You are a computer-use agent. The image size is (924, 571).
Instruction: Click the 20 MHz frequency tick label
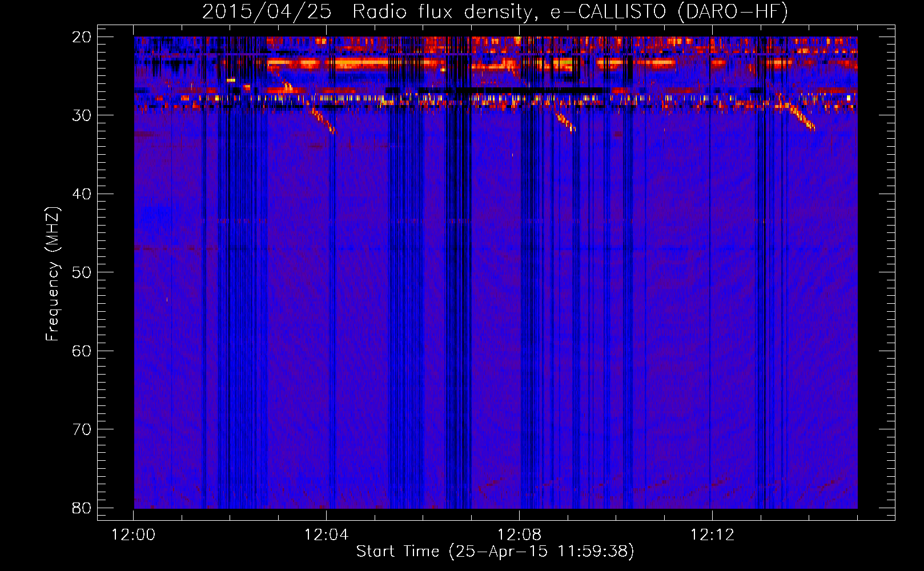click(x=82, y=37)
